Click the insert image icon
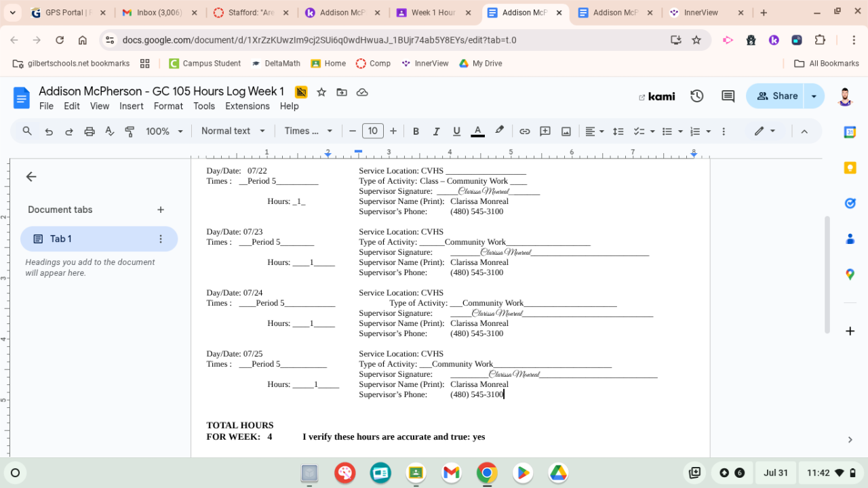This screenshot has width=868, height=488. click(x=566, y=131)
